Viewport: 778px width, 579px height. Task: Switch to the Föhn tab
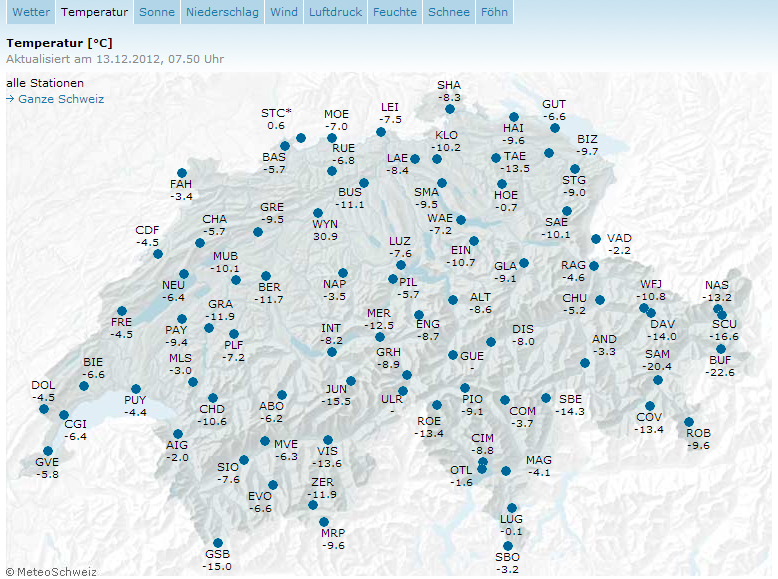pos(494,12)
